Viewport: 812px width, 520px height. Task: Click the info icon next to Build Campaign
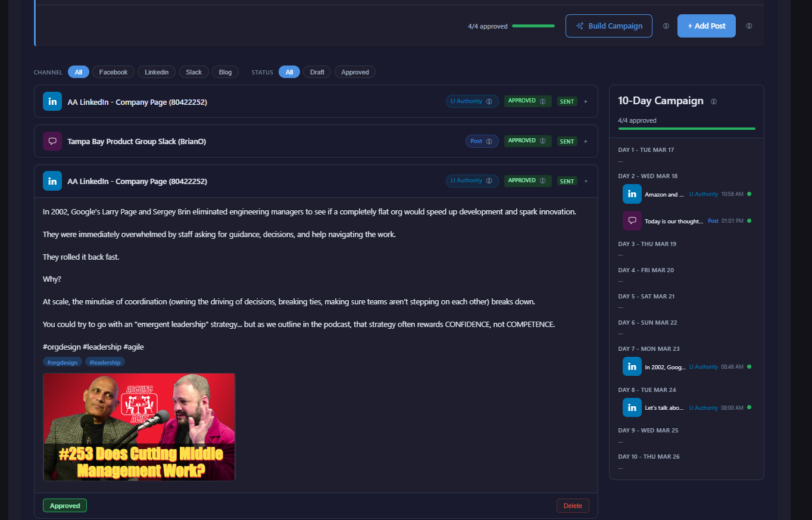(x=666, y=26)
